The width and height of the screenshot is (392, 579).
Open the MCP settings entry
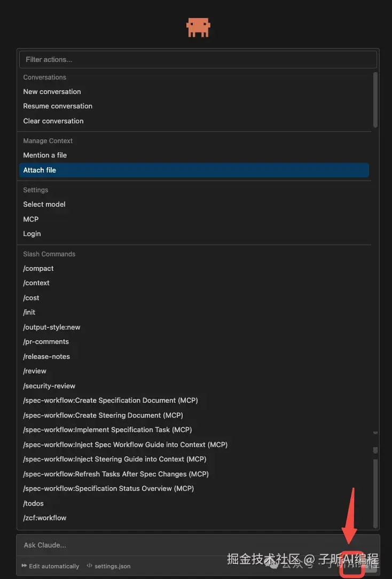coord(31,220)
